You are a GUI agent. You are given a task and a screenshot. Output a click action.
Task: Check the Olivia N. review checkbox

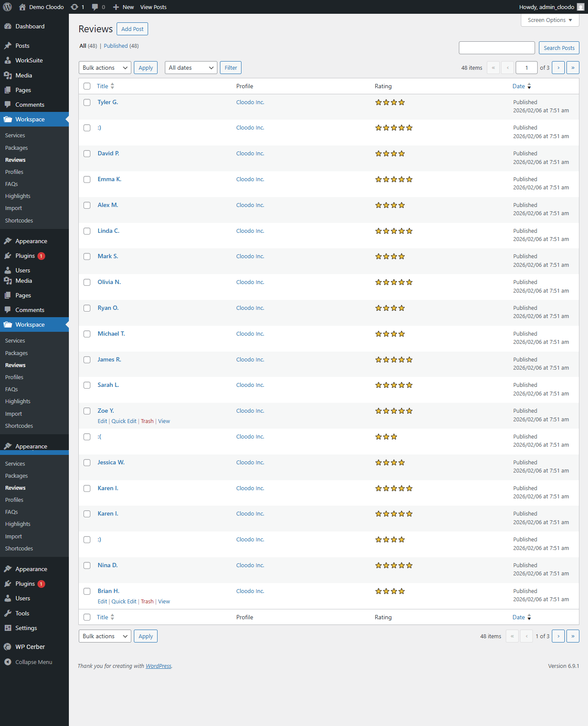(87, 282)
